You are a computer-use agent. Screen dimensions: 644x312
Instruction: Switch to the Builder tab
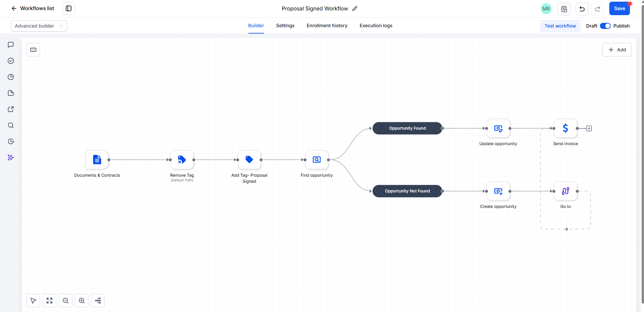[x=256, y=26]
